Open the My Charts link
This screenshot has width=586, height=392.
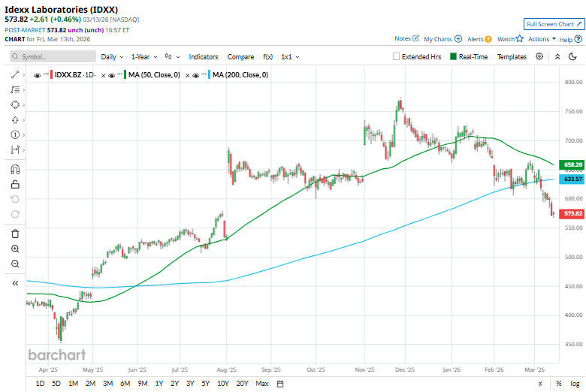(443, 38)
